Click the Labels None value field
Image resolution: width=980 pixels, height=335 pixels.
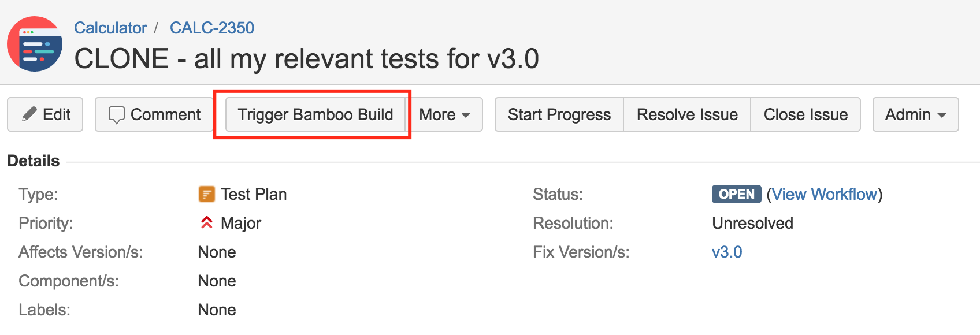click(217, 310)
